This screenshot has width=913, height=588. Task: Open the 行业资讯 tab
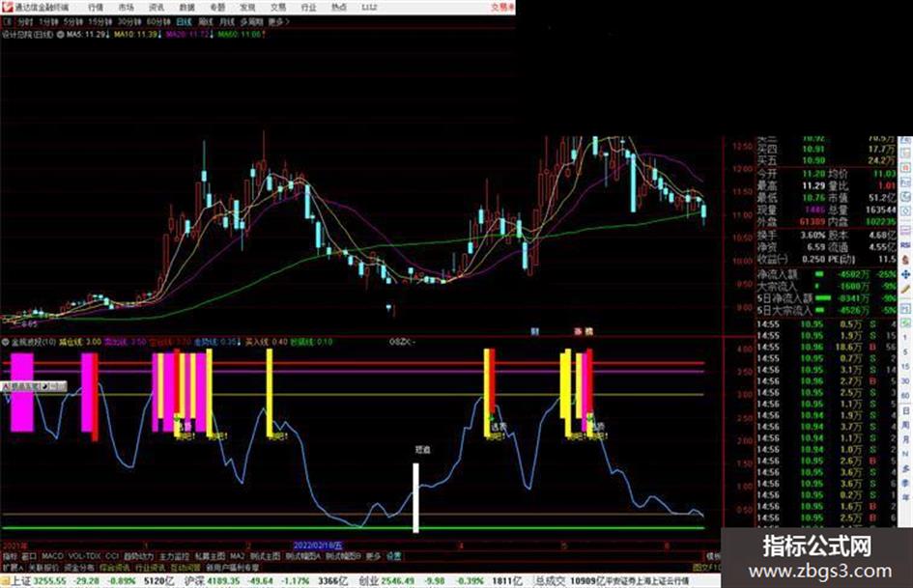click(x=150, y=567)
